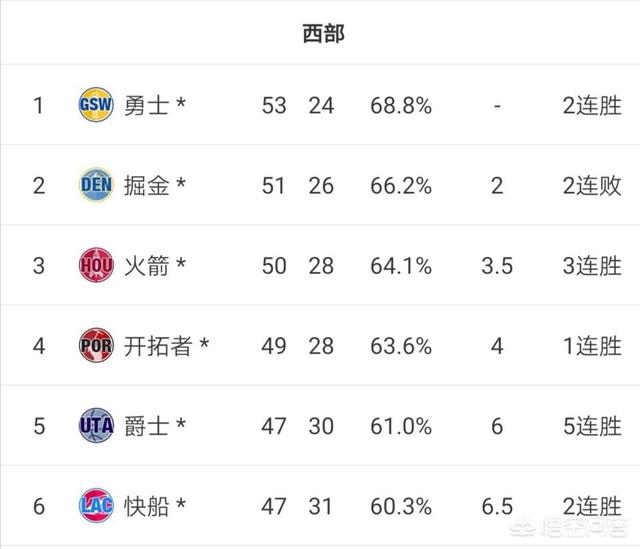Click the LAC Clippers team logo
Screen dimensions: 640x549
96,506
